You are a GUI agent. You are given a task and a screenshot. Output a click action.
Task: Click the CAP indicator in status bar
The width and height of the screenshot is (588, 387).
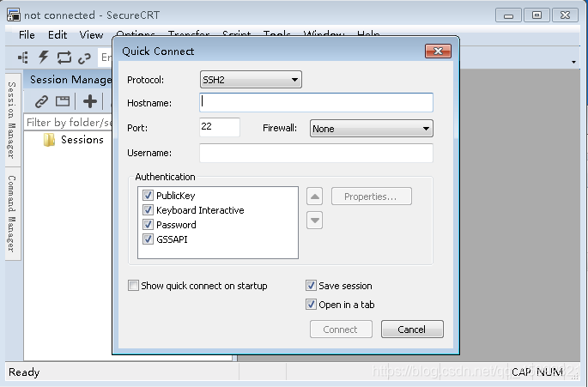click(521, 372)
